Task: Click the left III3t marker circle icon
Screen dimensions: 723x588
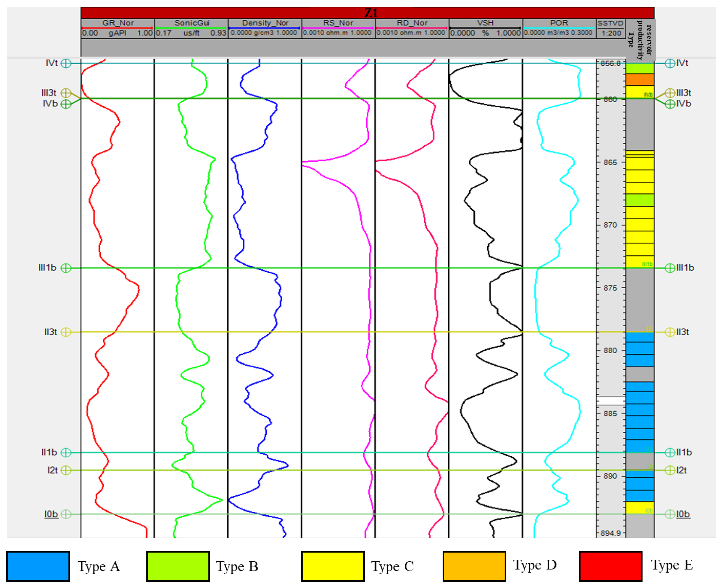Action: pos(66,93)
